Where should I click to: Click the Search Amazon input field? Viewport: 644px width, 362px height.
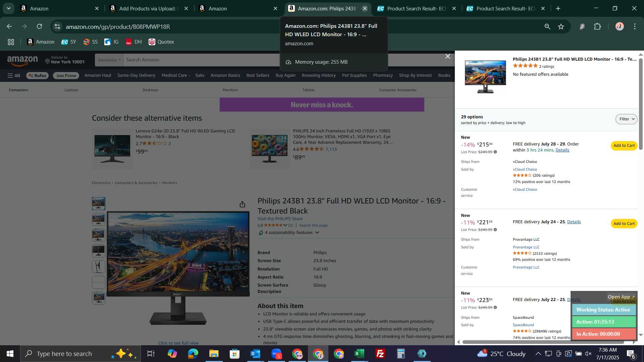pos(201,60)
